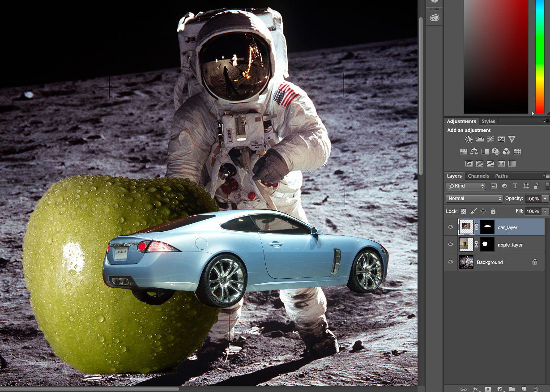Hide the car_layer using its eye icon
550x392 pixels.
tap(451, 227)
